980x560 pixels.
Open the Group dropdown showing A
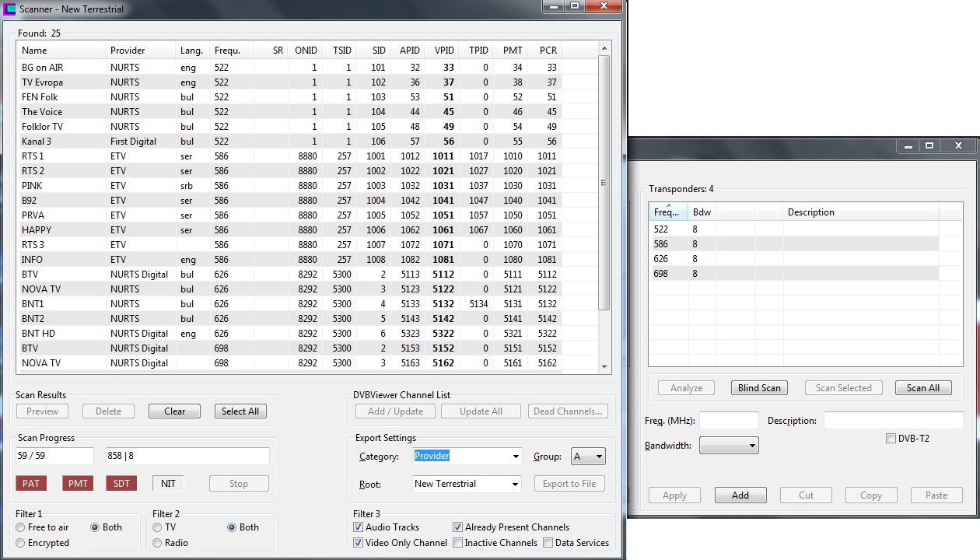pyautogui.click(x=588, y=457)
